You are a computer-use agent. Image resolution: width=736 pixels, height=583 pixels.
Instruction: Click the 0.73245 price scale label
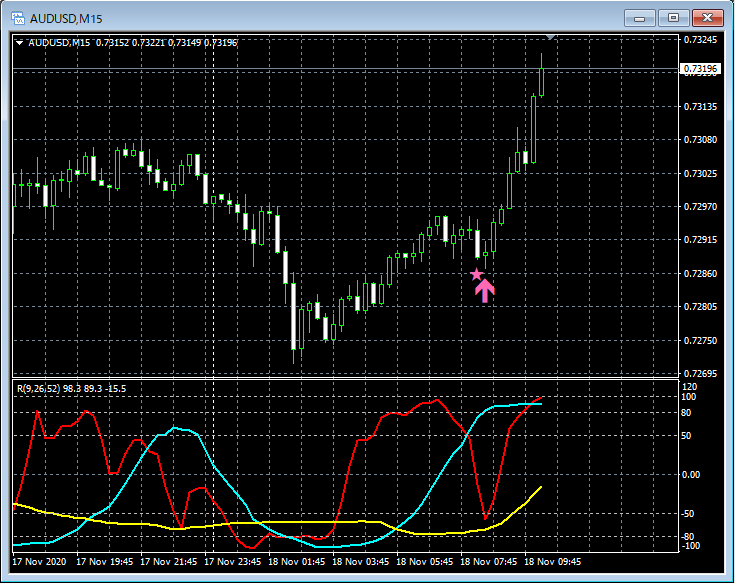[x=700, y=40]
